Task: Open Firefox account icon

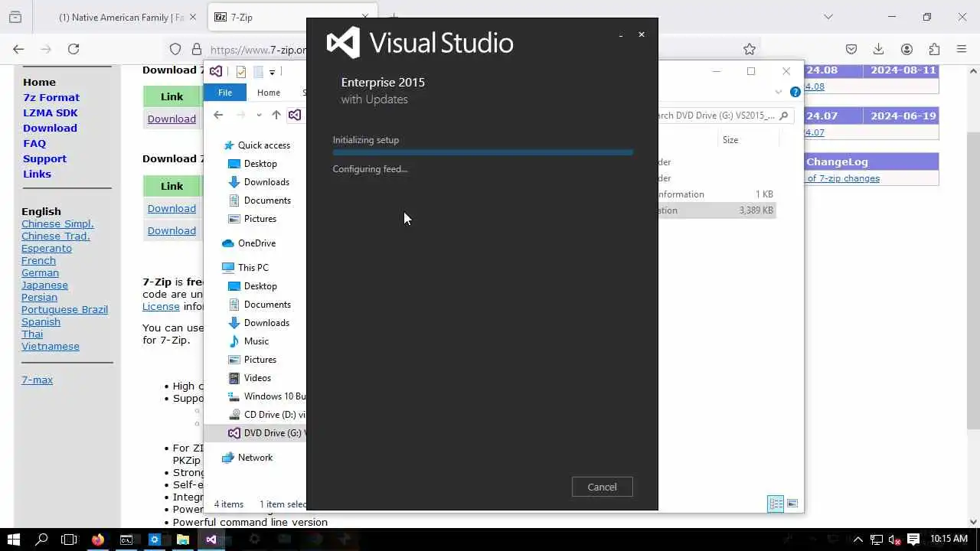Action: (x=906, y=49)
